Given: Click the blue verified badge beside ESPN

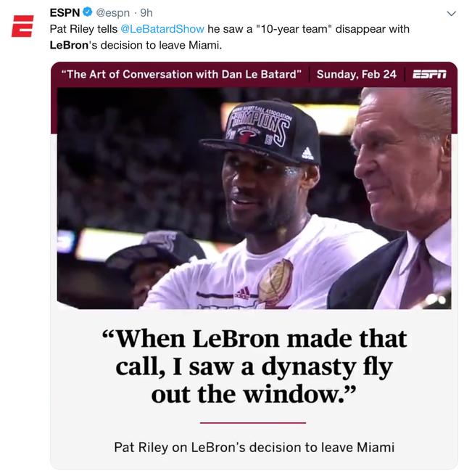Looking at the screenshot, I should click(x=87, y=12).
